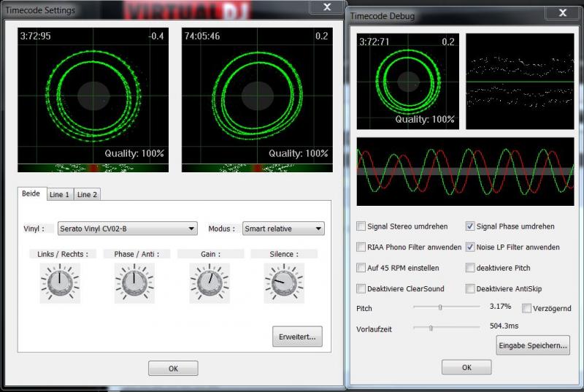
Task: Check Auf 45 RPM einstellen
Action: point(361,268)
